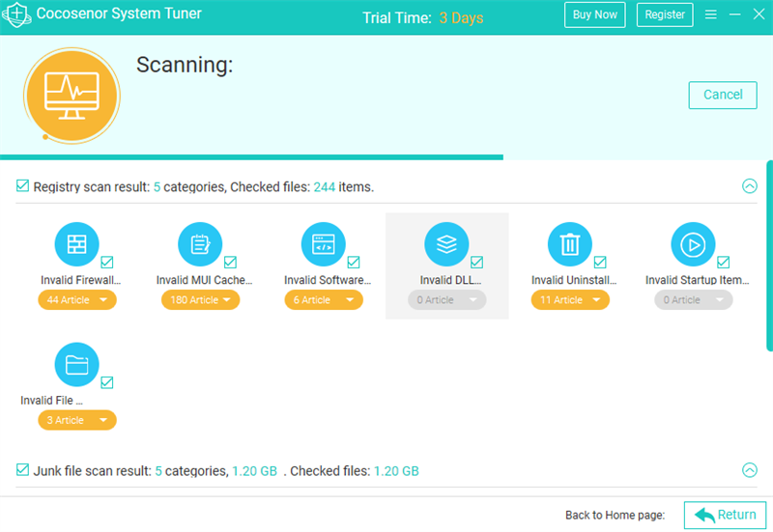The width and height of the screenshot is (773, 532).
Task: Open the 0 Article dropdown under Invalid Startup Item
Action: [x=694, y=300]
